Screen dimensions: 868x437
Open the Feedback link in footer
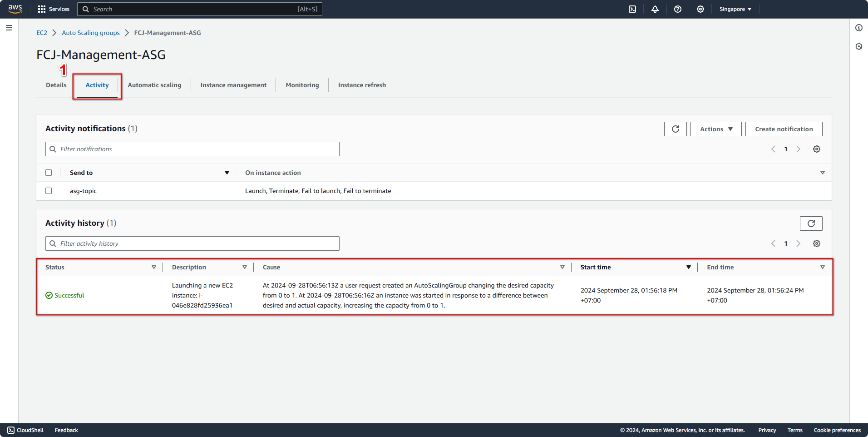[66, 430]
